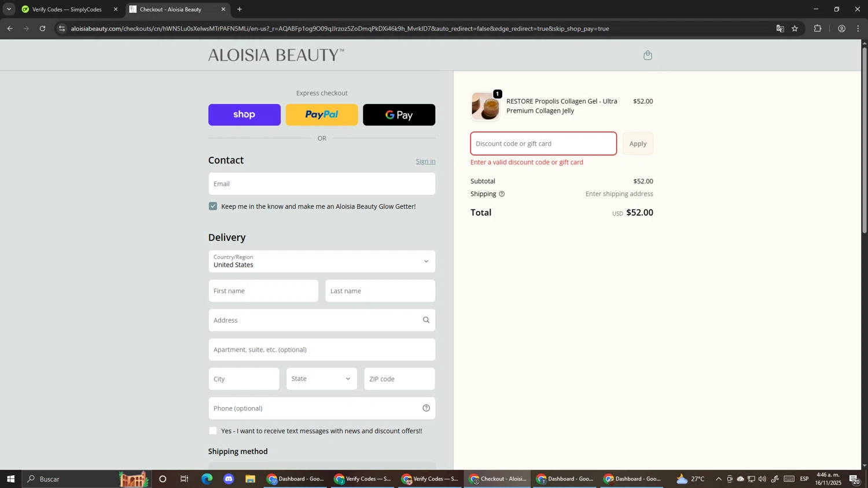Go back to previous page
The width and height of the screenshot is (868, 488).
click(10, 28)
